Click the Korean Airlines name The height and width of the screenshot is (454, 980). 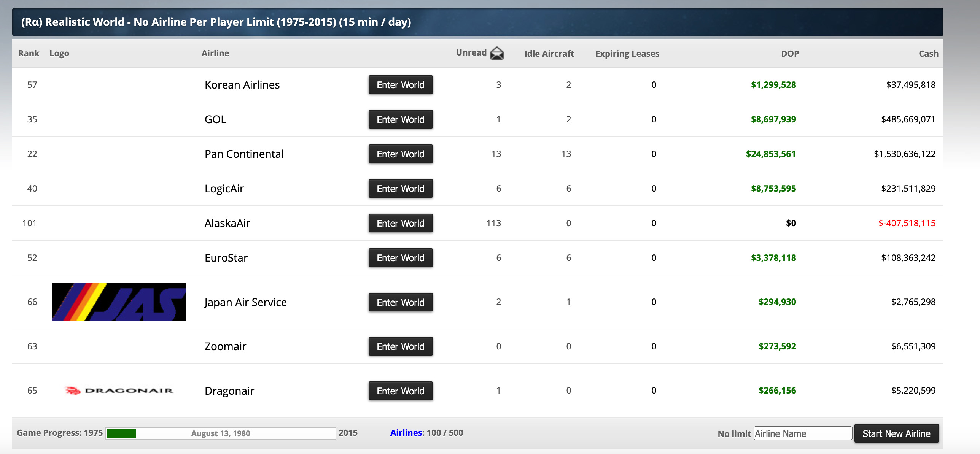tap(242, 85)
